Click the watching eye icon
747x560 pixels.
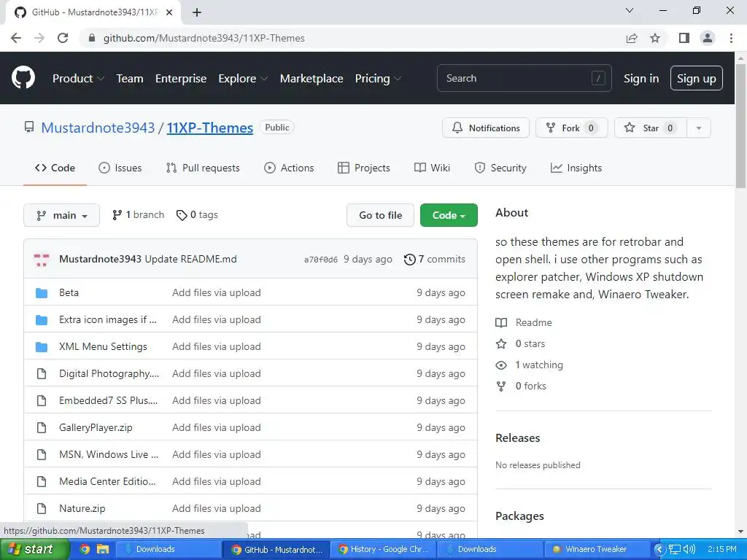[501, 365]
